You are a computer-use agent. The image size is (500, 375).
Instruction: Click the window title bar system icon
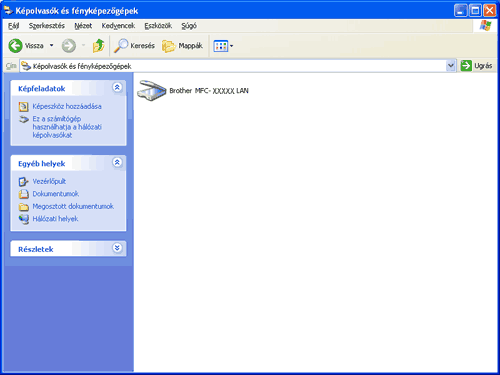(x=8, y=10)
